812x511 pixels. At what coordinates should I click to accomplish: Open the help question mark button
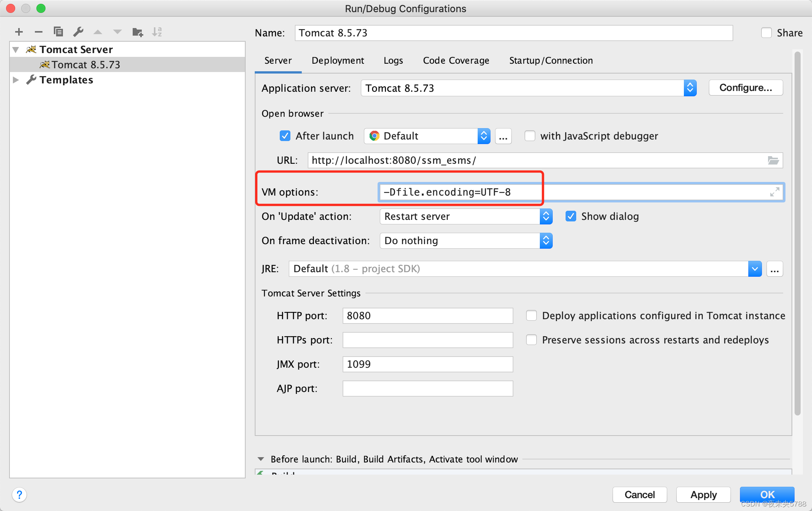point(19,494)
